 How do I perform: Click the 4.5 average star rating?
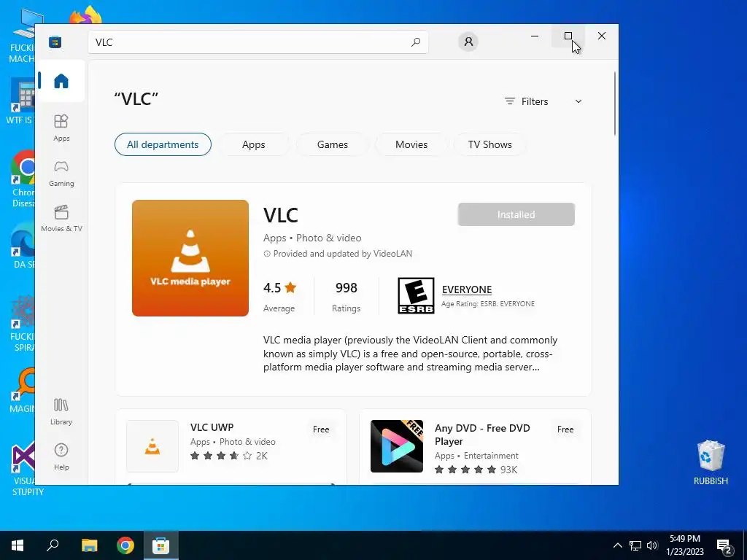tap(280, 288)
